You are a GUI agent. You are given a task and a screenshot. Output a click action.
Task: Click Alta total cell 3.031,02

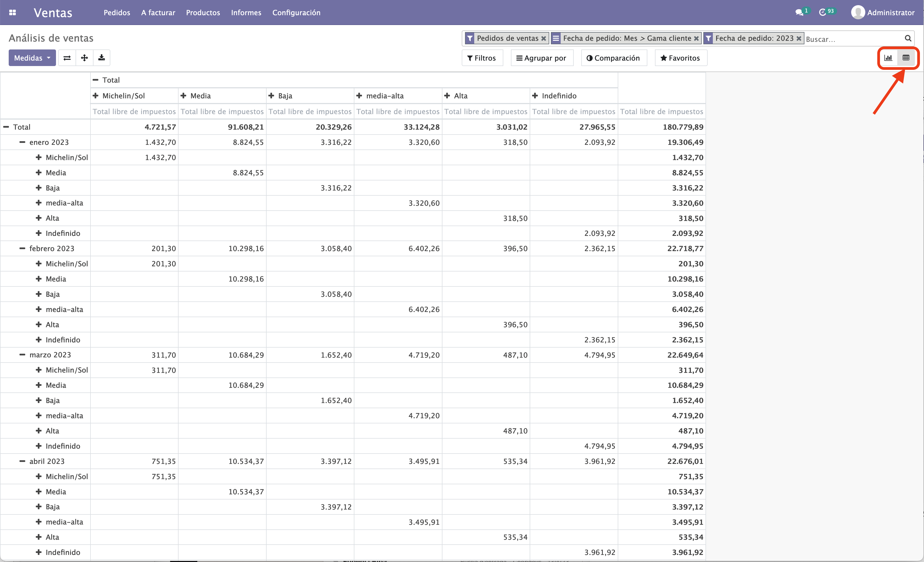(x=486, y=127)
